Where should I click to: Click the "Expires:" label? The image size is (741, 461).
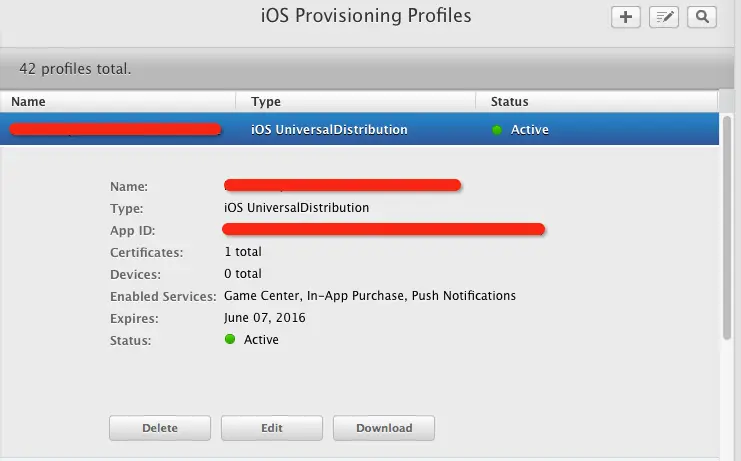click(x=134, y=318)
